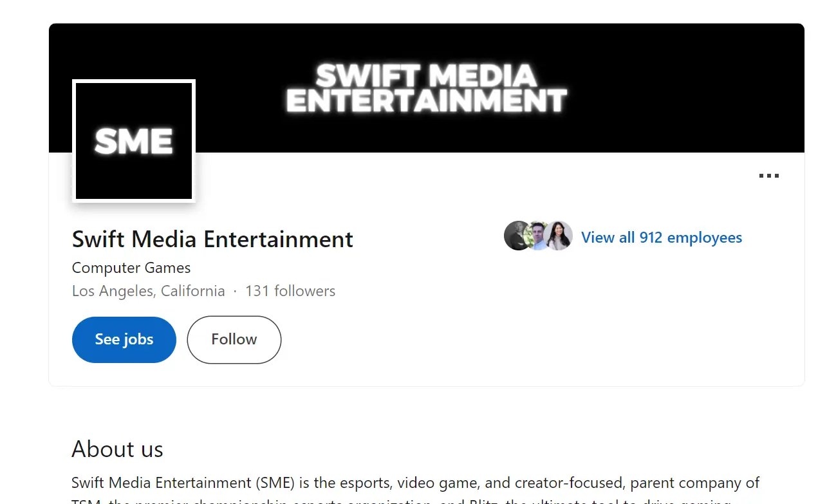Select the Swift Media Entertainment company name
This screenshot has height=504, width=827.
coord(212,239)
